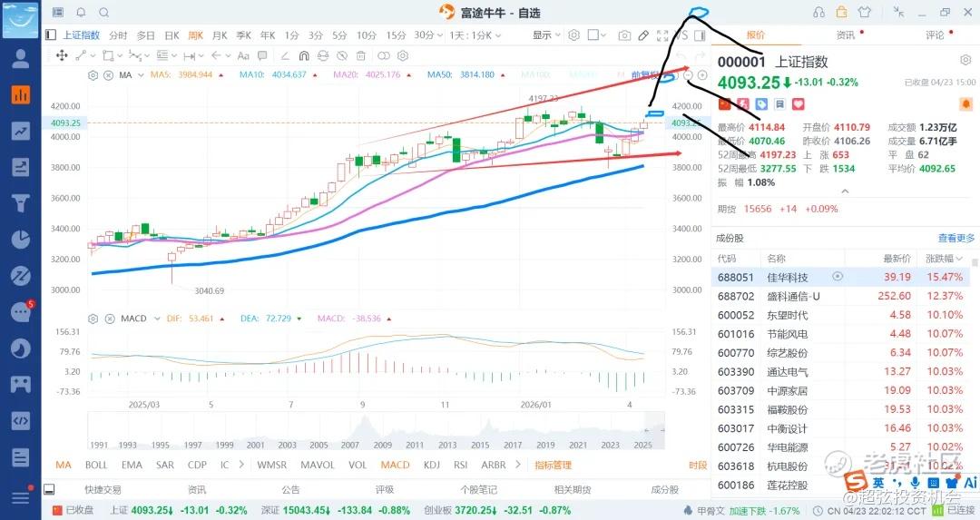Screen dimensions: 980x520
Task: Select the pencil drawing tool icon
Action: 643,35
